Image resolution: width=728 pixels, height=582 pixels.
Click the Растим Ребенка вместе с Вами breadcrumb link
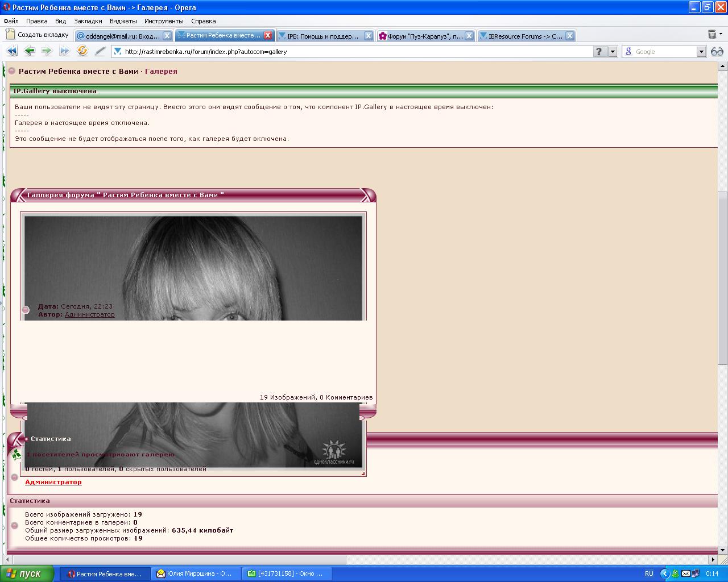(78, 71)
